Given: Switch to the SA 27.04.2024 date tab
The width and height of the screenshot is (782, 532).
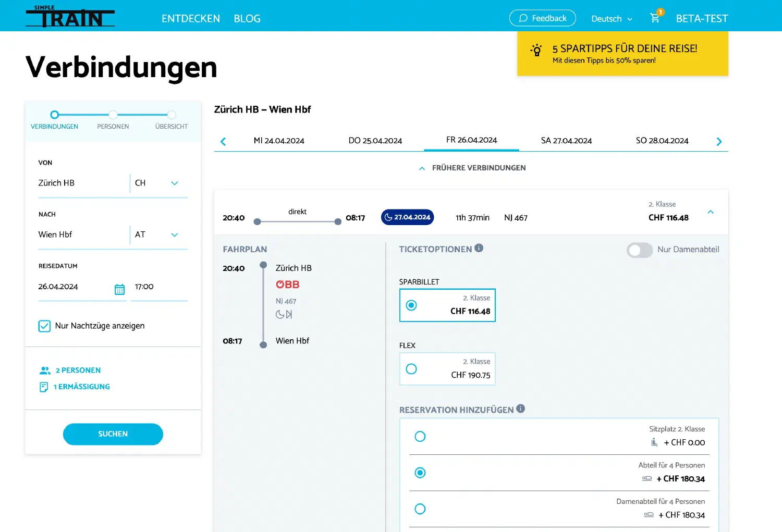Looking at the screenshot, I should coord(566,141).
